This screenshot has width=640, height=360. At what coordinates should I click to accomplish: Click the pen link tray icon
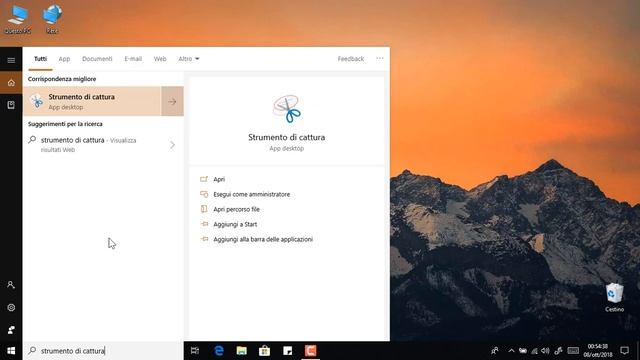[558, 351]
